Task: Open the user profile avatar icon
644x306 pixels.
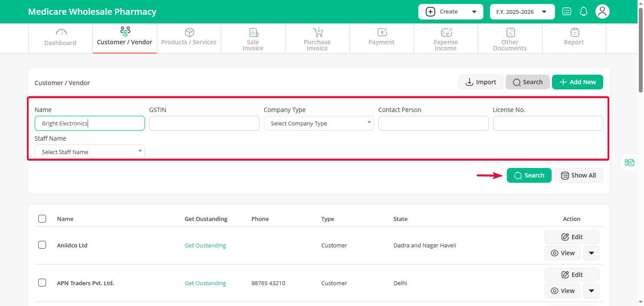Action: point(602,12)
